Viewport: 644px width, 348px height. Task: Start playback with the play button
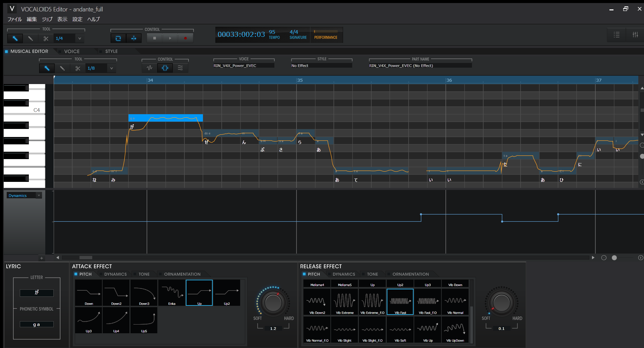[x=170, y=38]
